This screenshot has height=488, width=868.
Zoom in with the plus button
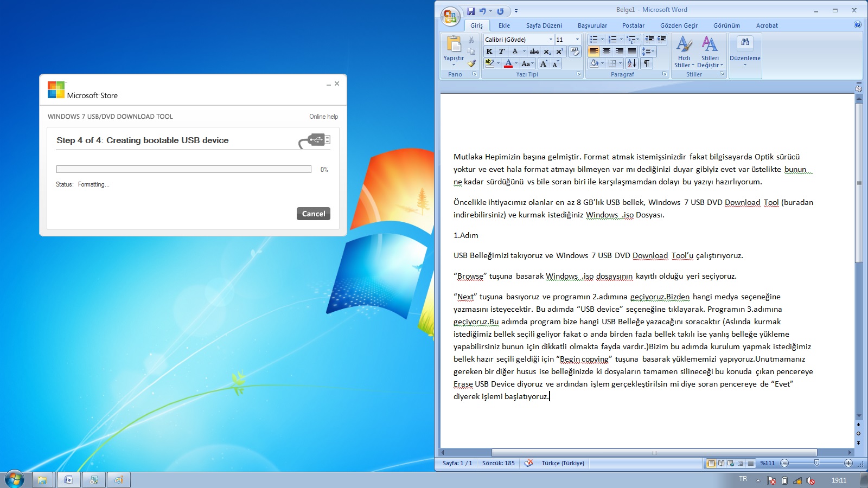(848, 463)
